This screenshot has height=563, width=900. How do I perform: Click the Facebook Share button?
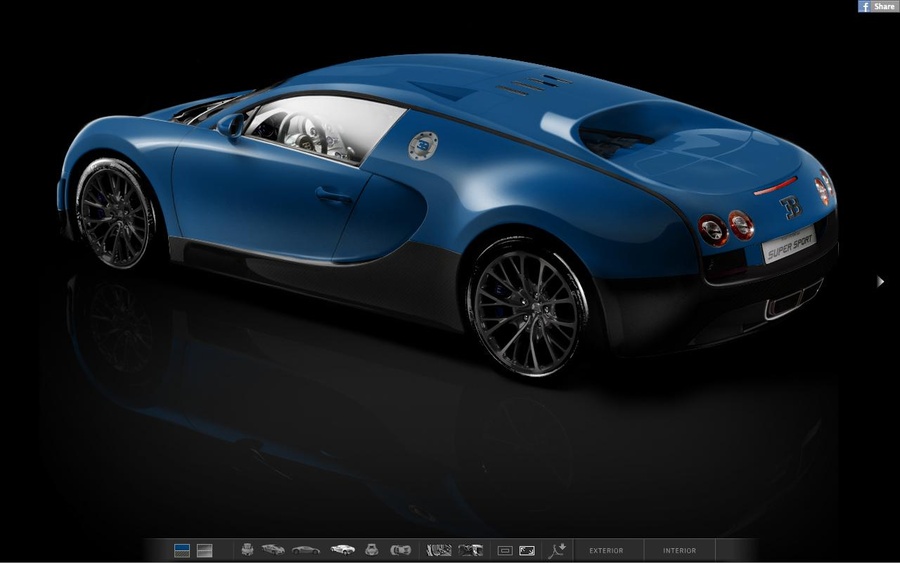click(x=878, y=6)
